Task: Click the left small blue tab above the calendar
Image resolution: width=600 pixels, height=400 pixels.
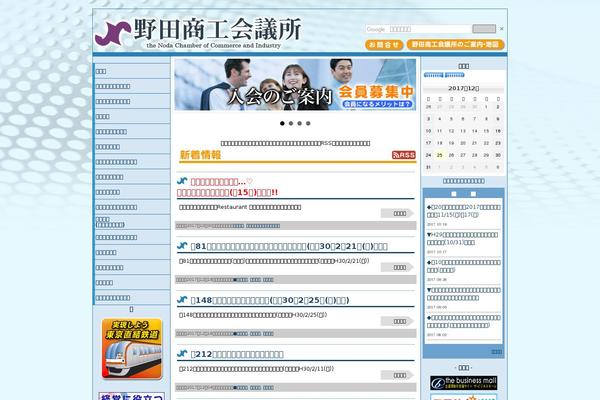Action: pyautogui.click(x=434, y=75)
